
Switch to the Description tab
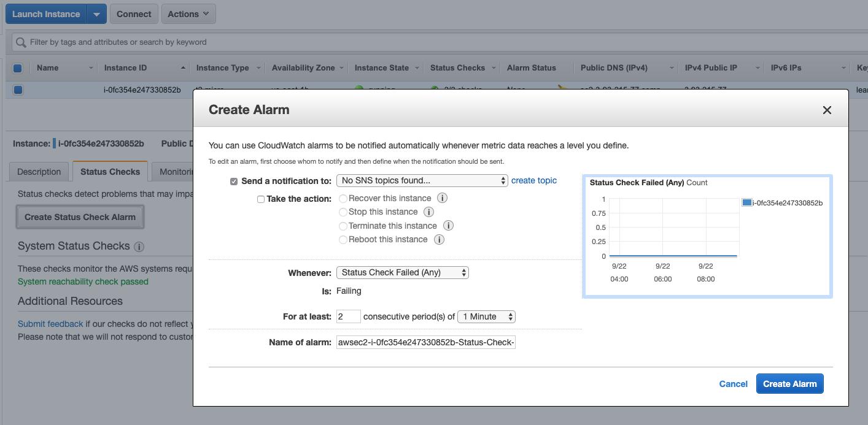pos(39,171)
